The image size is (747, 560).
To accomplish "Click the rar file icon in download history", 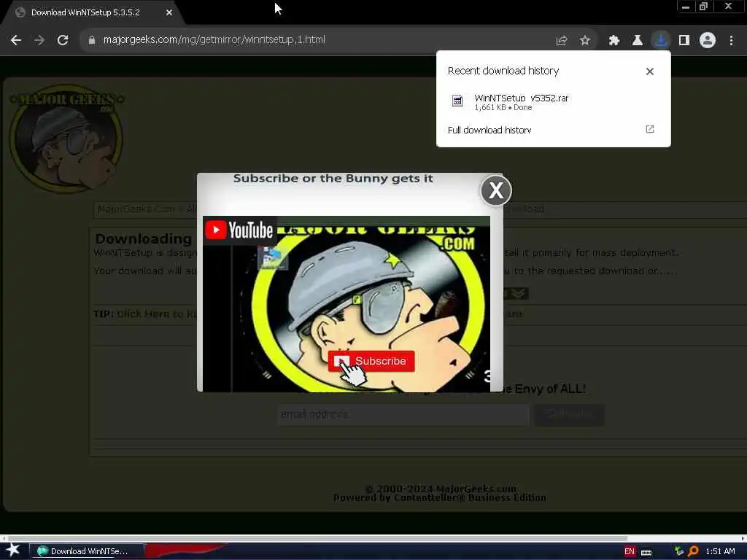I will coord(457,101).
